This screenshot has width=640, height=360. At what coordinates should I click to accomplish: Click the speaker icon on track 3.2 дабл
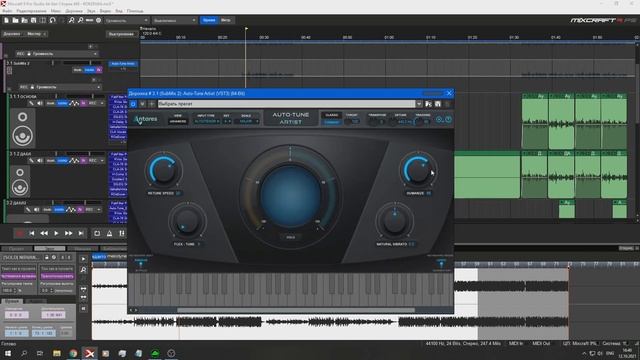(36, 209)
